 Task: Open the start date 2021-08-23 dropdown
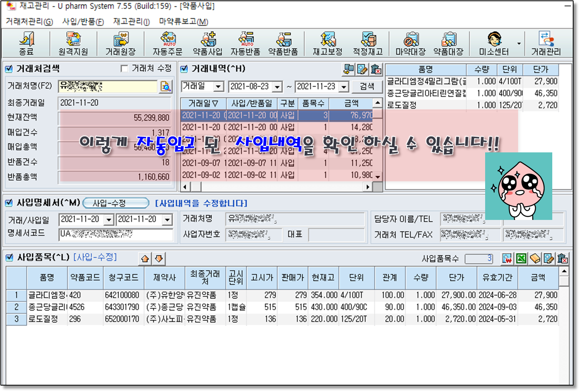tap(277, 87)
